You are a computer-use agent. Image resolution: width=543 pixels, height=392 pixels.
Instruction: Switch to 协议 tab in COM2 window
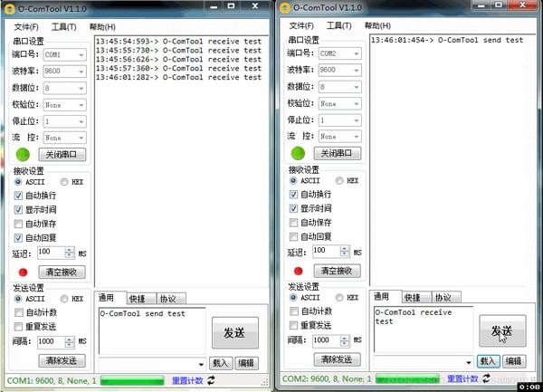point(447,297)
